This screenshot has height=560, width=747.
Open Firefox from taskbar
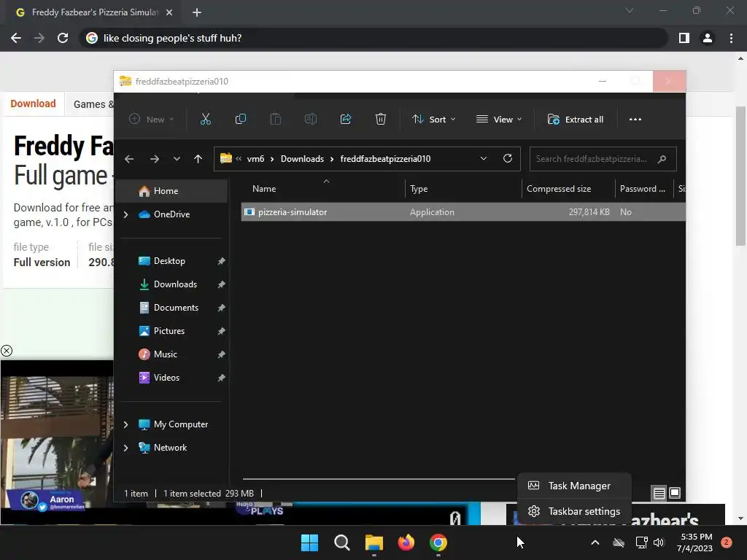[x=406, y=542]
